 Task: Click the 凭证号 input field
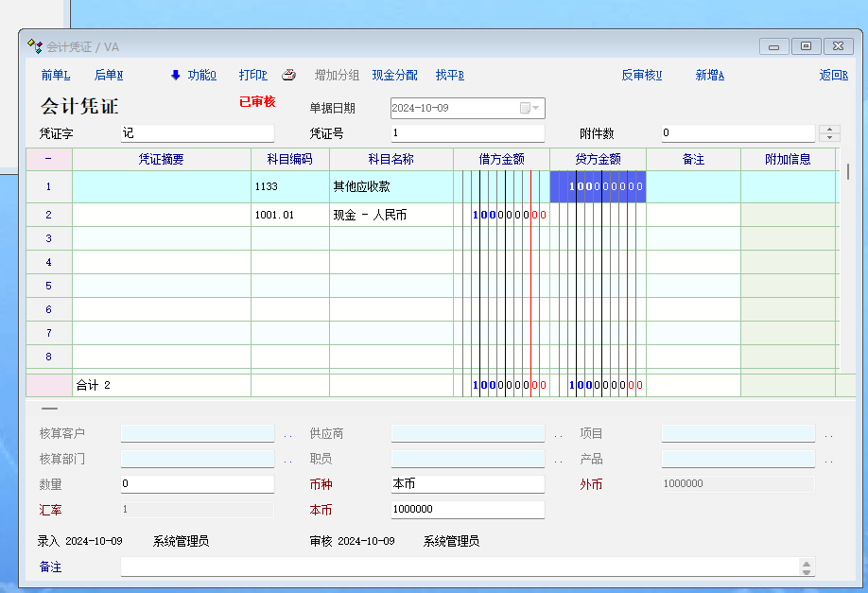pos(468,133)
